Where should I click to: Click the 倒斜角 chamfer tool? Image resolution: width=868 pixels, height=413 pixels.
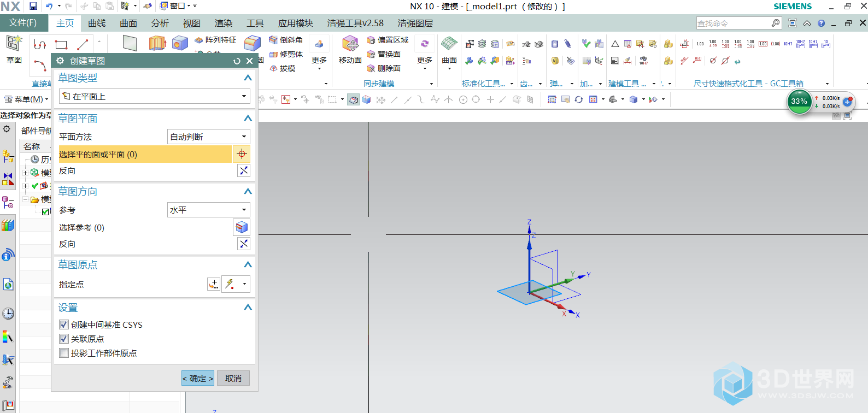click(286, 40)
